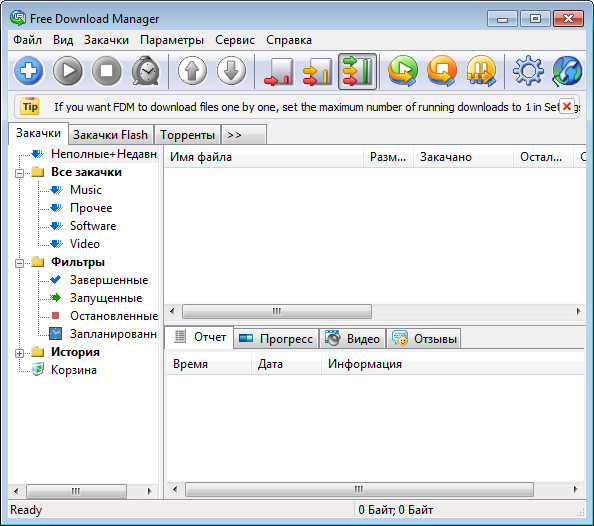The width and height of the screenshot is (594, 526).
Task: Sort by Закачано column header
Action: tap(464, 157)
